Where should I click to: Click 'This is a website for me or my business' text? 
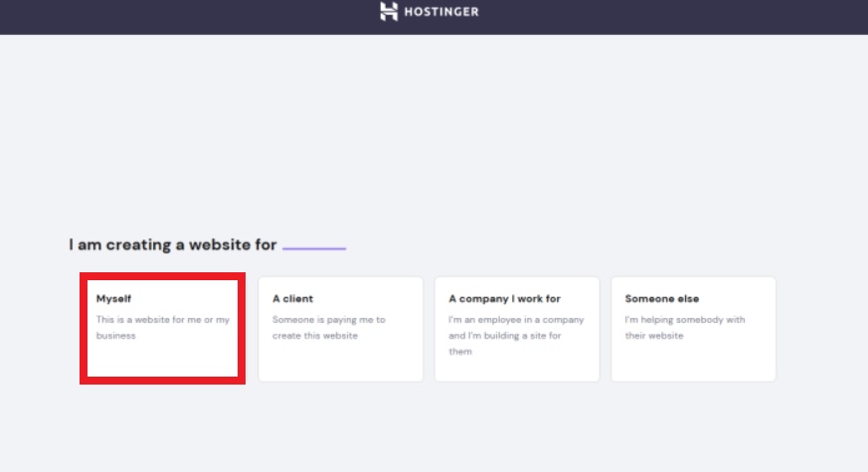[x=163, y=328]
